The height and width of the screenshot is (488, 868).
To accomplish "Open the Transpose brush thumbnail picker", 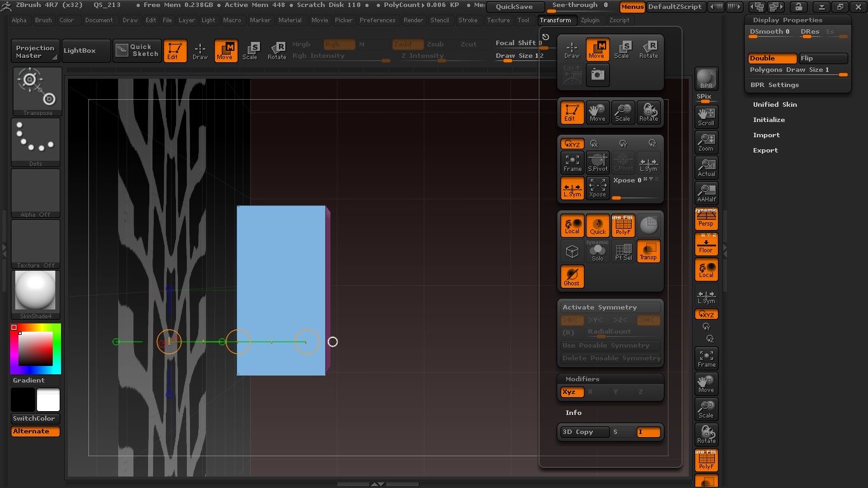I will click(37, 91).
